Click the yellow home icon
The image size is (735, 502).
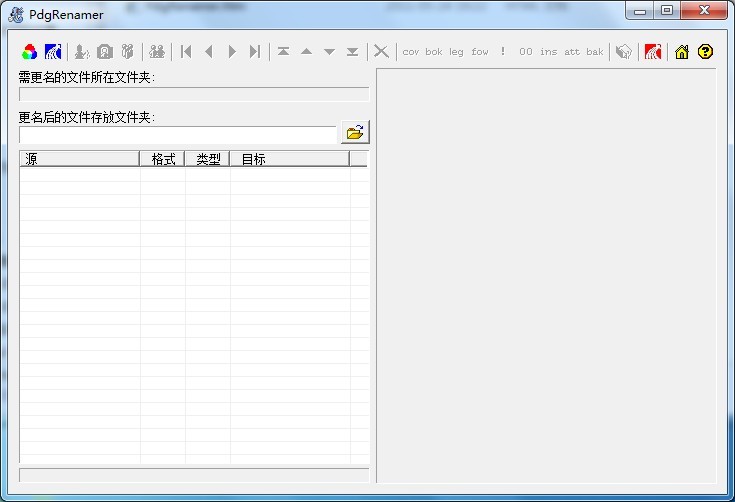pos(682,52)
